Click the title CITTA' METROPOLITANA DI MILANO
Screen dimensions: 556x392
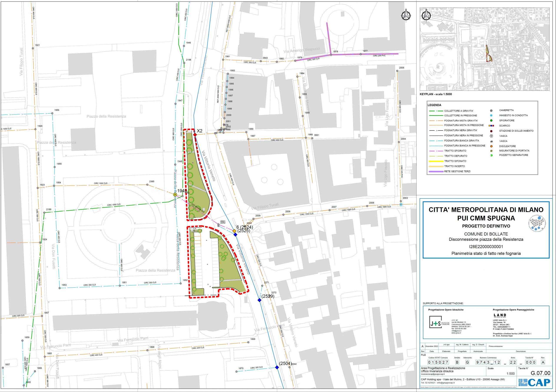[486, 210]
